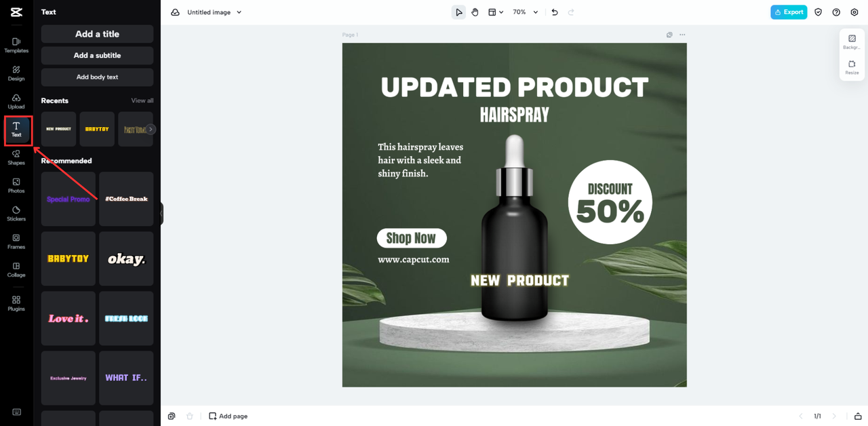Screen dimensions: 868x426
Task: Click Add a subtitle button
Action: (97, 56)
